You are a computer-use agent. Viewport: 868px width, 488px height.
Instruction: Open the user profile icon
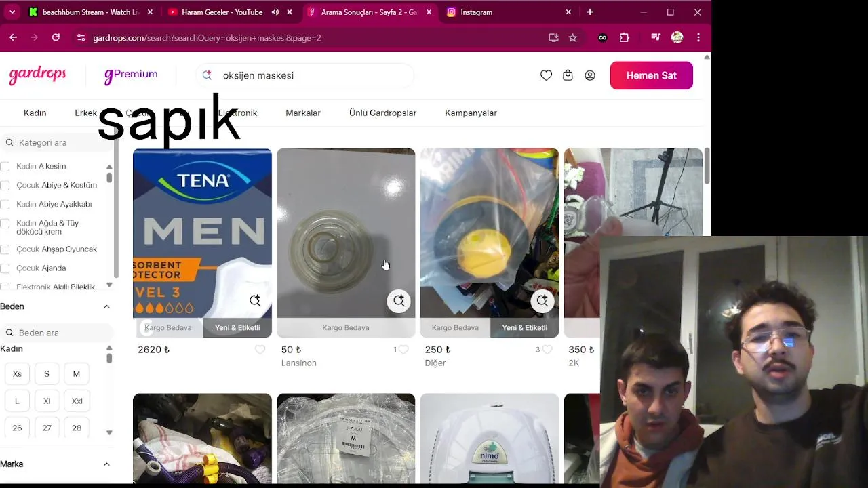pyautogui.click(x=590, y=75)
